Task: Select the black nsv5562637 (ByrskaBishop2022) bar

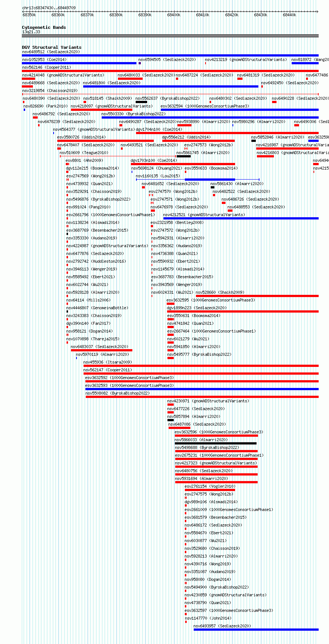Action: pos(141,102)
